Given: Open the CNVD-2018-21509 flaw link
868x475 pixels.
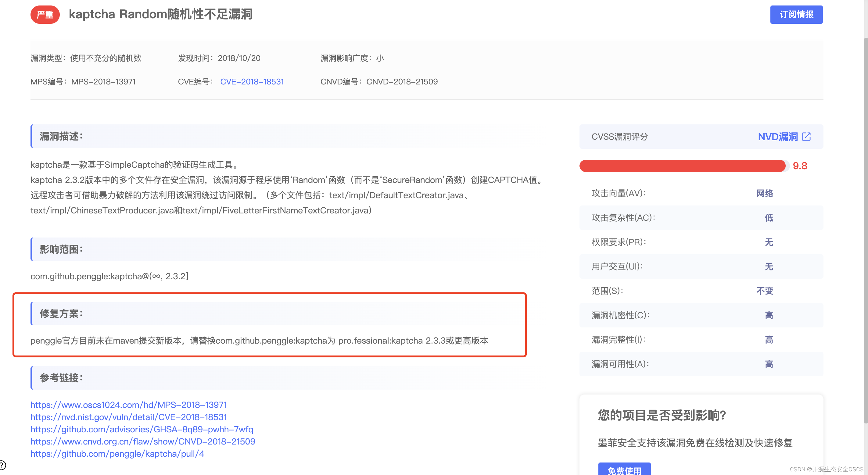Looking at the screenshot, I should 142,441.
